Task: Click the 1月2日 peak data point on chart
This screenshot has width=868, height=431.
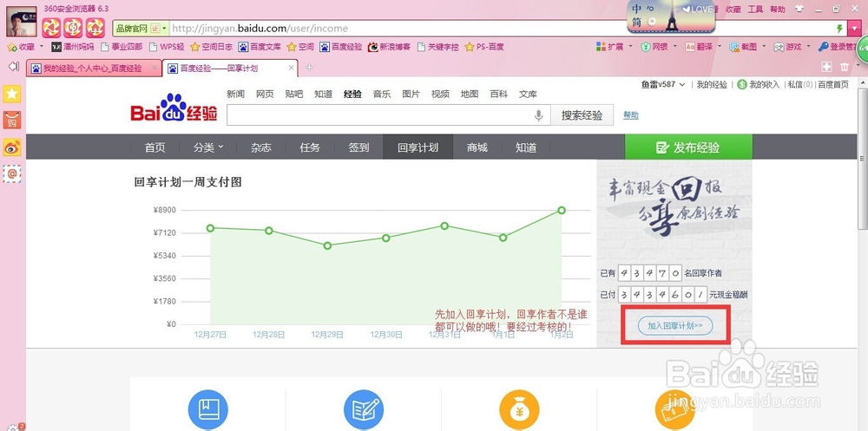Action: click(x=562, y=210)
